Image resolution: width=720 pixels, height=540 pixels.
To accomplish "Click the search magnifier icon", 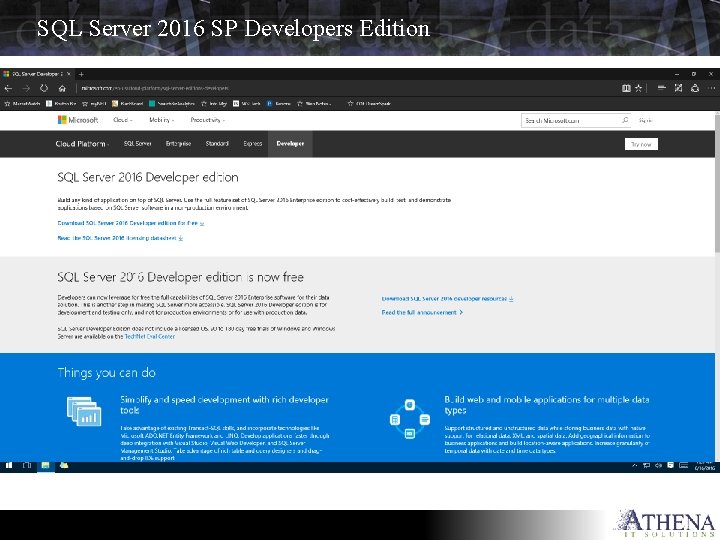I will [625, 120].
